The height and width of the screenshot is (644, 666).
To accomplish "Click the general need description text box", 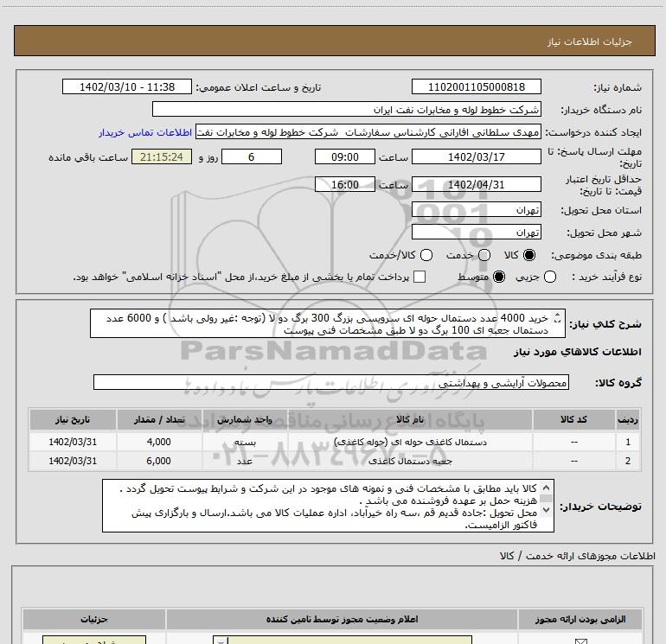I will tap(328, 323).
